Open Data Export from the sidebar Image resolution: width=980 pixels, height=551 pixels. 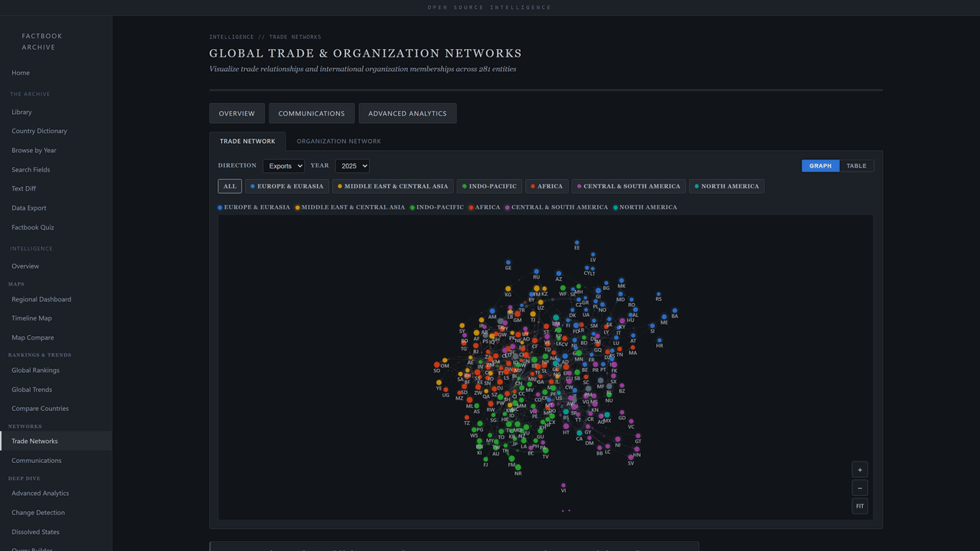tap(28, 207)
